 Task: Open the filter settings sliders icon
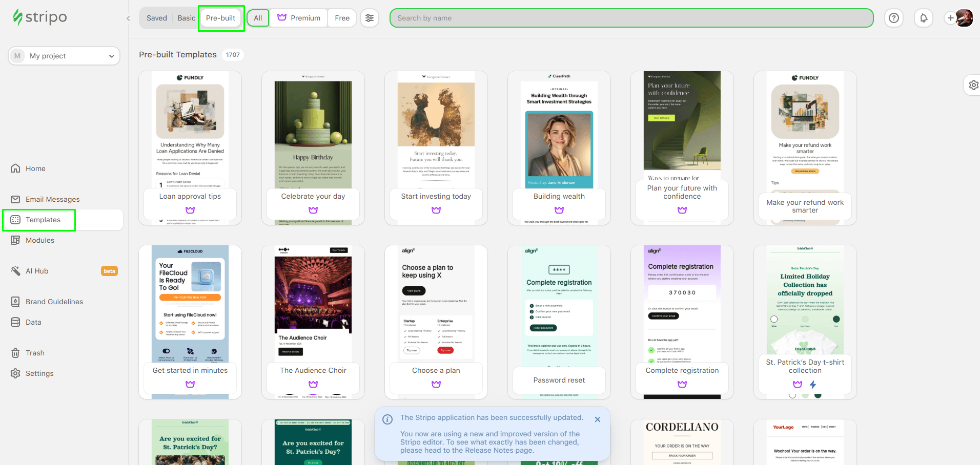click(370, 18)
